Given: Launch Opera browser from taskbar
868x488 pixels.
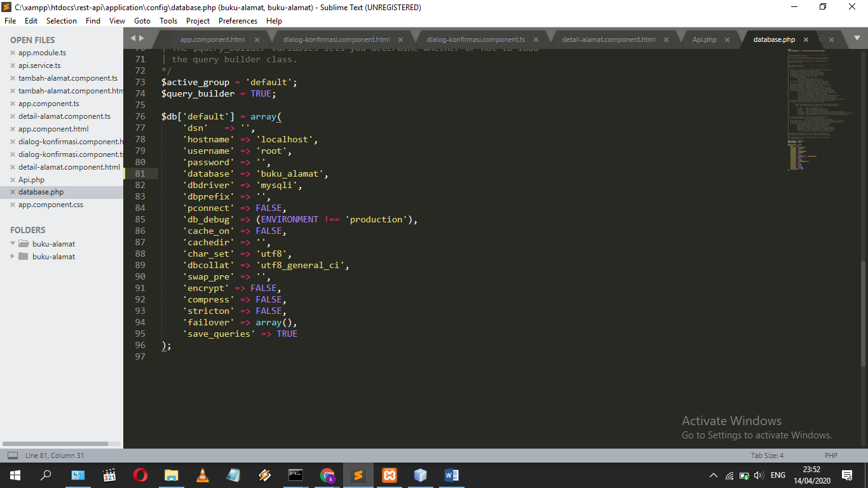Looking at the screenshot, I should pyautogui.click(x=140, y=475).
